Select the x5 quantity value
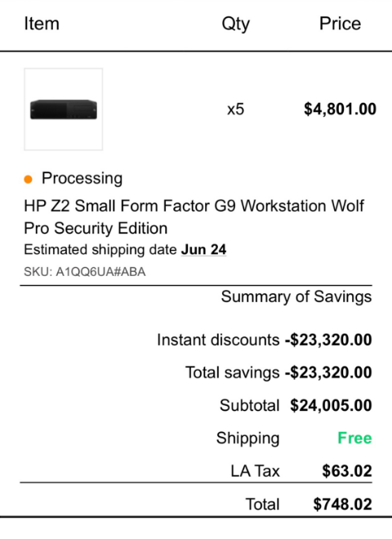 tap(235, 109)
